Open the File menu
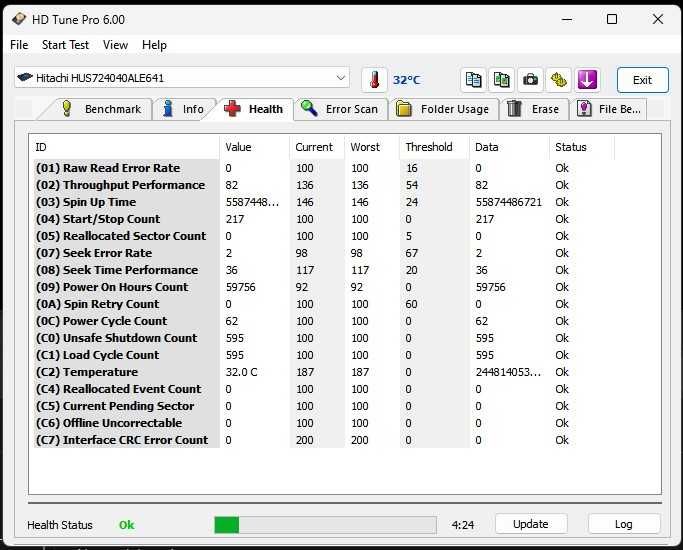 click(19, 45)
